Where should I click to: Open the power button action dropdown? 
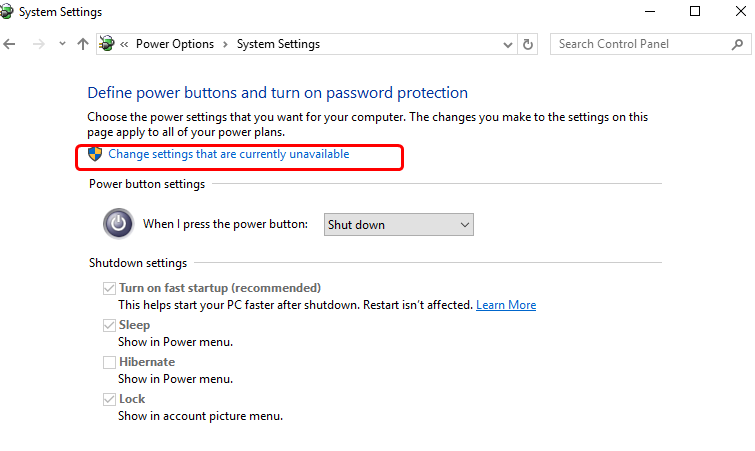(398, 225)
